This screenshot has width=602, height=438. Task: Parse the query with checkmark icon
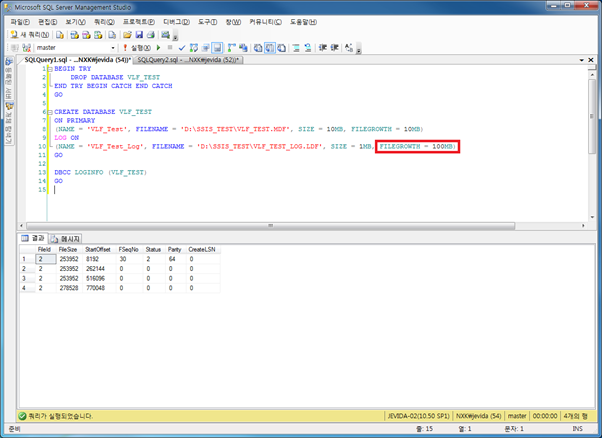point(182,48)
